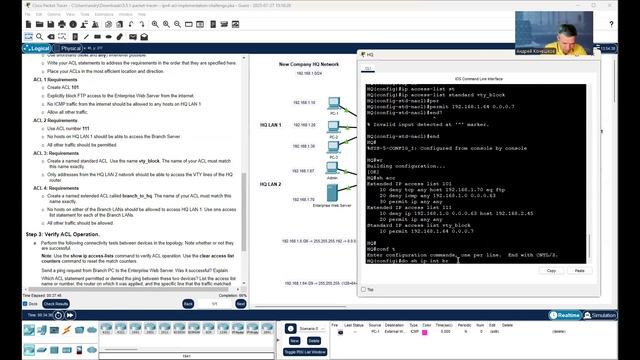Click the New file toolbar icon
640x360 pixels.
click(x=28, y=24)
